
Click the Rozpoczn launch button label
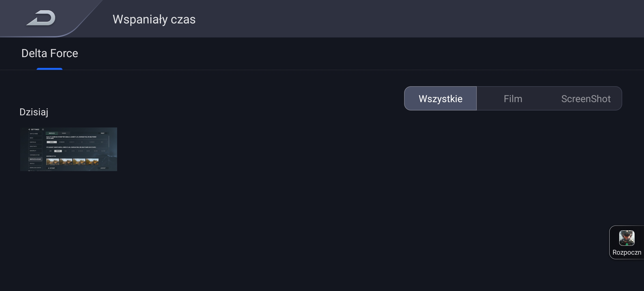pos(627,252)
